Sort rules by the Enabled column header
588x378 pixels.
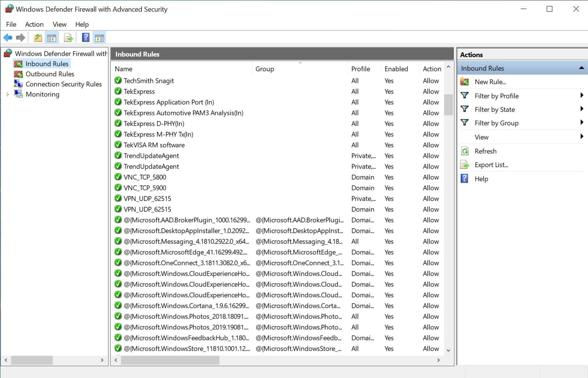(396, 69)
